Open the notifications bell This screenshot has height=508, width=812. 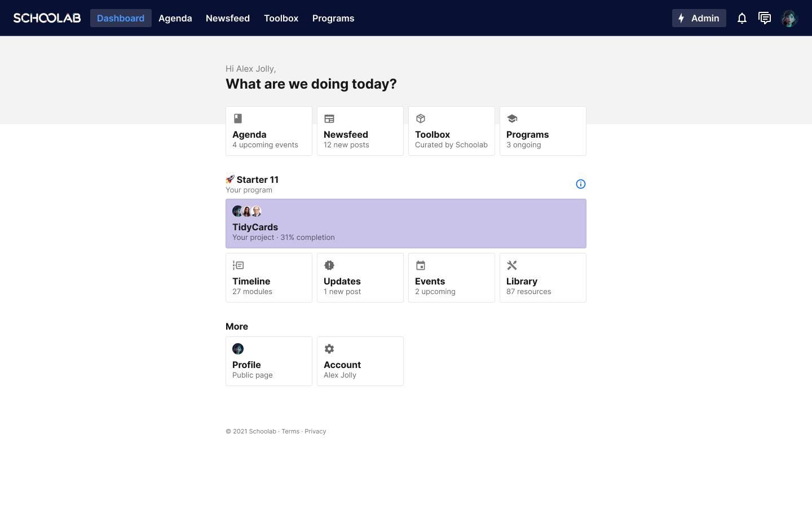tap(742, 18)
